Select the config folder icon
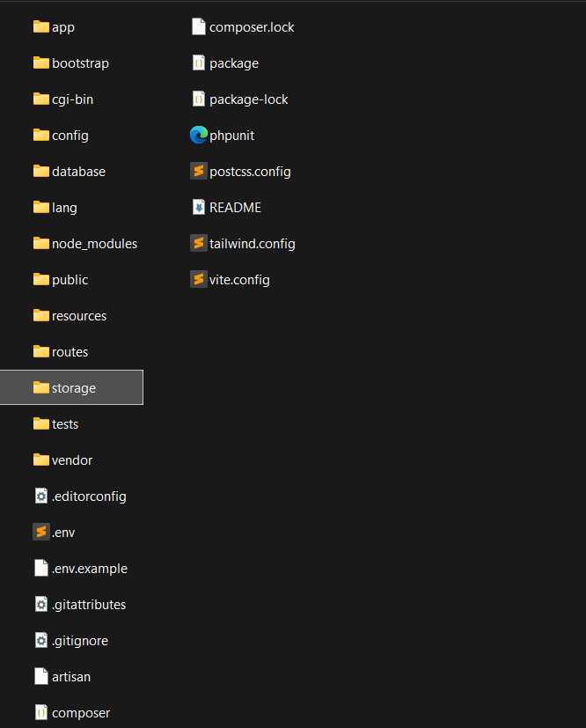The height and width of the screenshot is (728, 586). [40, 135]
